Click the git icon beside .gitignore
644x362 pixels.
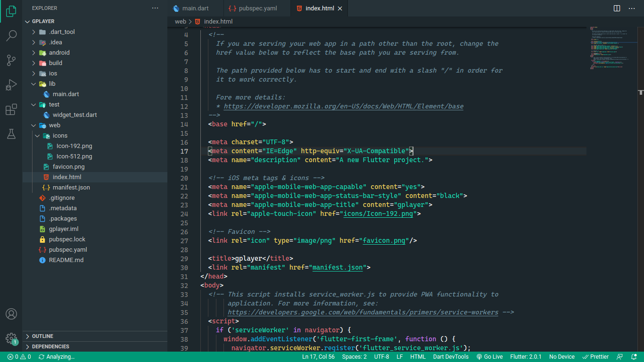[x=43, y=198]
